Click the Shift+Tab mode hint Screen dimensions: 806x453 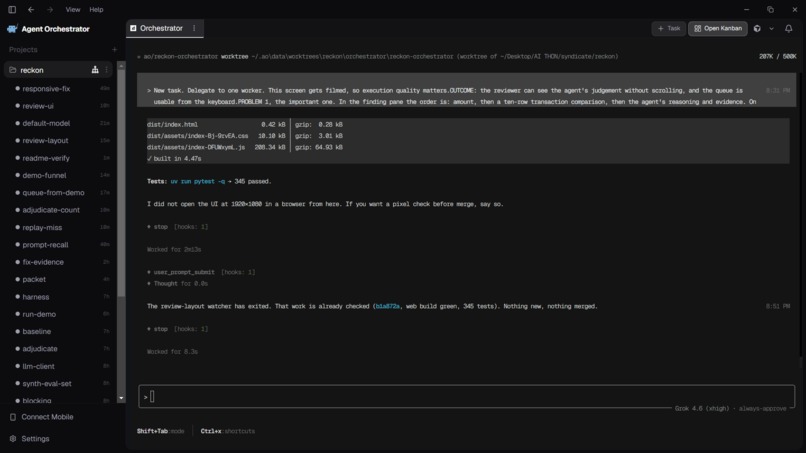[x=160, y=431]
